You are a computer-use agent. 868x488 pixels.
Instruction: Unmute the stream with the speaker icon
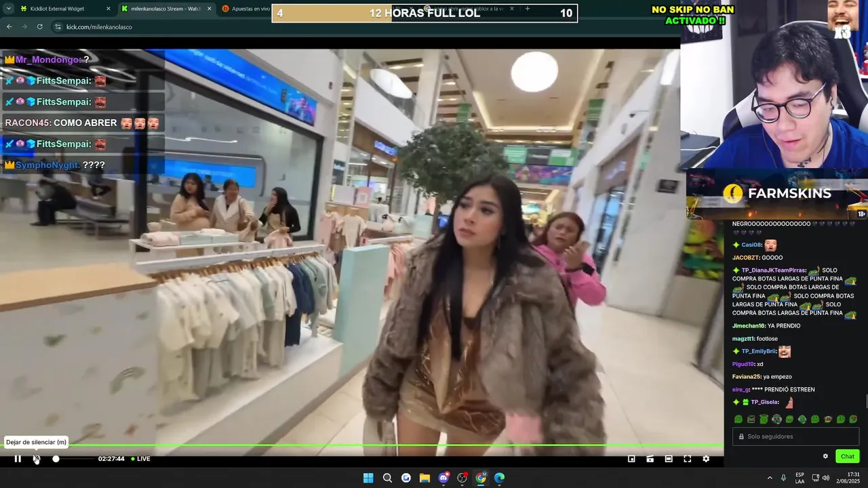[37, 459]
